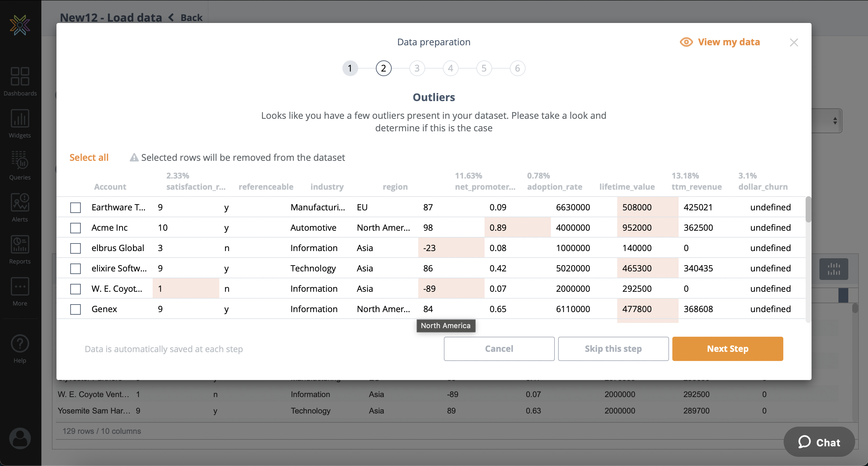Open the More menu icon
Image resolution: width=868 pixels, height=466 pixels.
(20, 287)
